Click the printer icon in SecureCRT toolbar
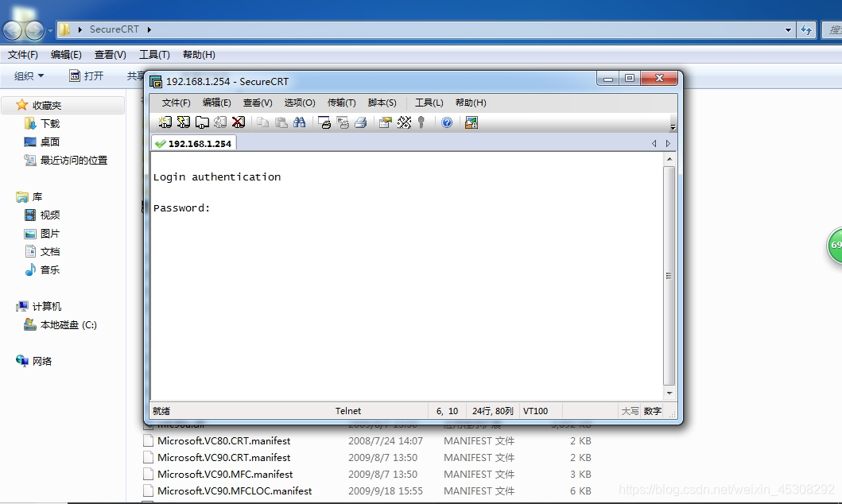 point(361,122)
